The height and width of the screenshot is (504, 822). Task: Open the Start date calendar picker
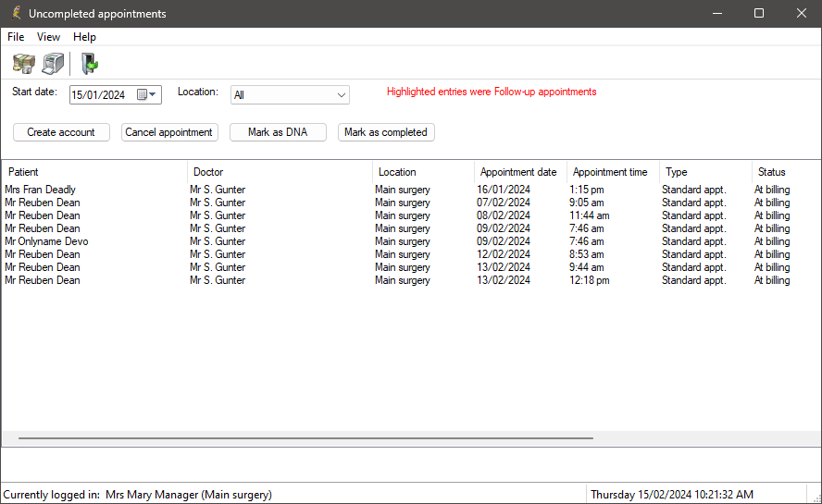pyautogui.click(x=148, y=94)
